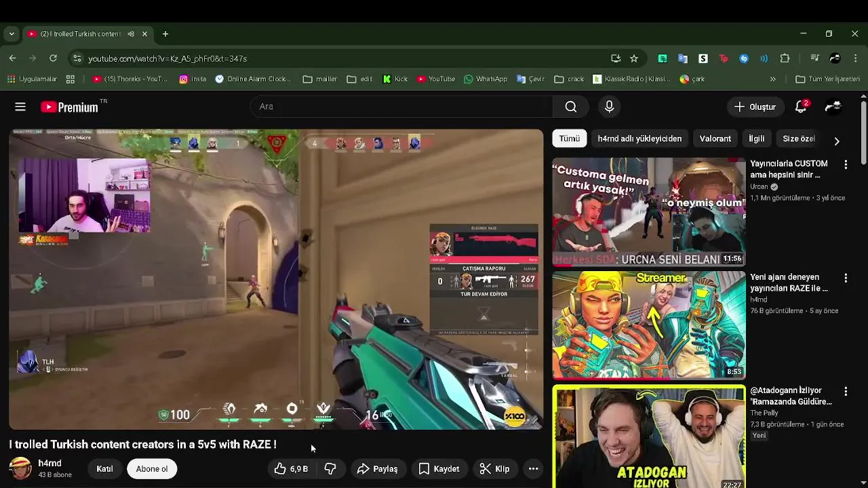Open YouTube notifications bell
The image size is (868, 488).
pyautogui.click(x=801, y=106)
